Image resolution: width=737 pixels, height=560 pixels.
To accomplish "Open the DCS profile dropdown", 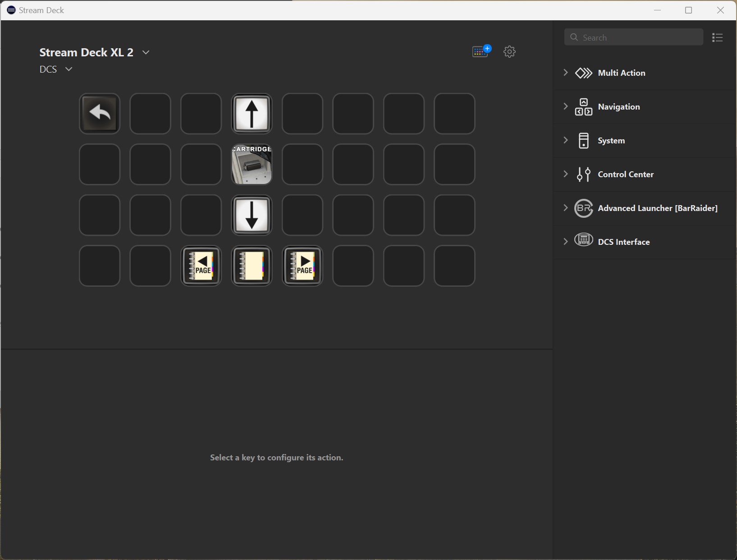I will point(69,69).
